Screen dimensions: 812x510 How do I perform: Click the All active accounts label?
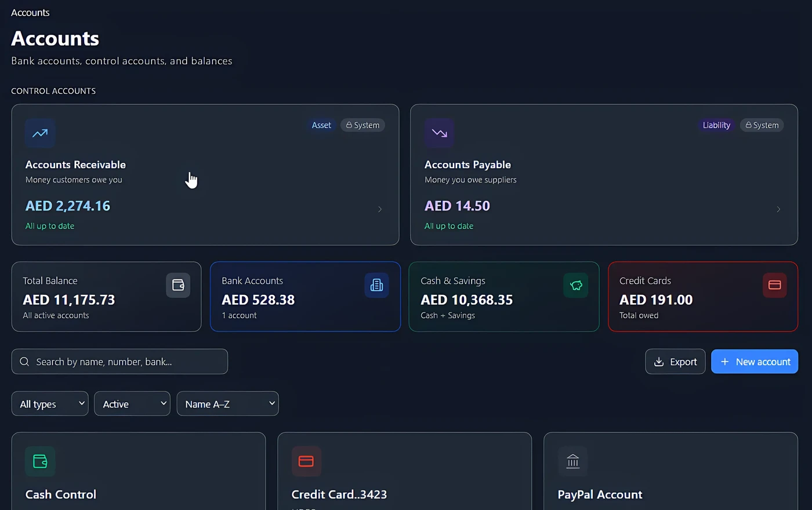click(56, 315)
